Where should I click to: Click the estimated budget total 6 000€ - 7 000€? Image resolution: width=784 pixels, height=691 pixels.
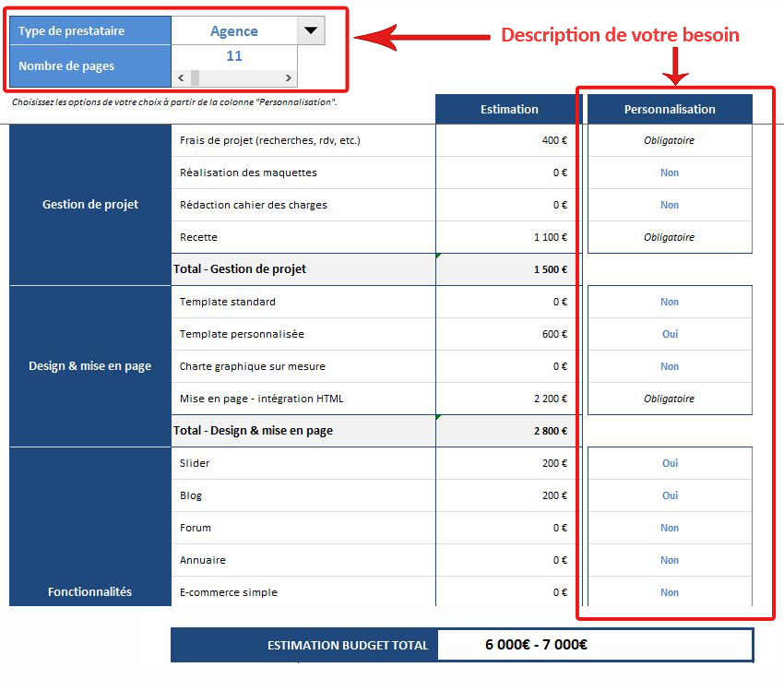pyautogui.click(x=536, y=645)
